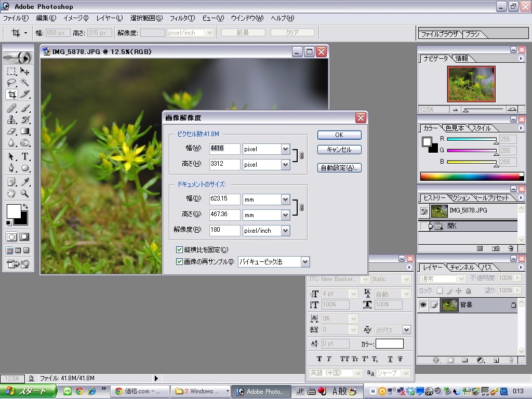The image size is (532, 399).
Task: Click the camera snapshot icon in History panel
Action: point(496,249)
